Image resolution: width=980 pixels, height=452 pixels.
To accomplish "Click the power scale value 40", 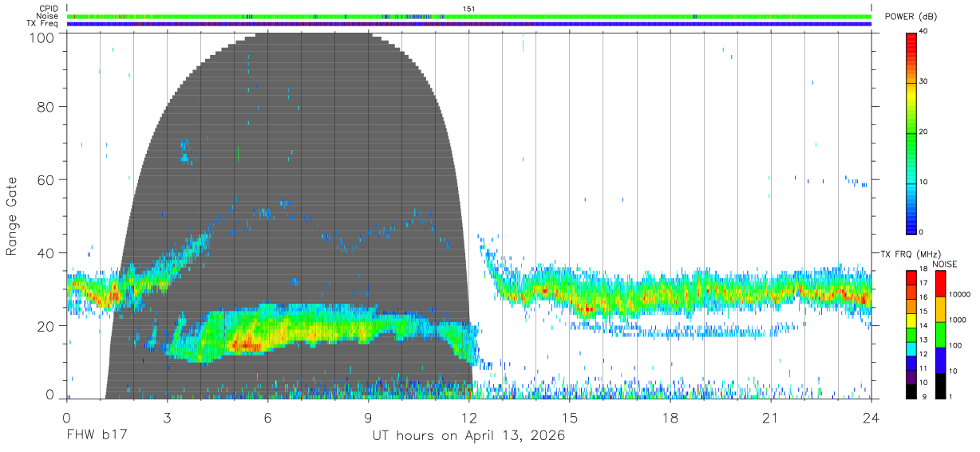I will [924, 31].
